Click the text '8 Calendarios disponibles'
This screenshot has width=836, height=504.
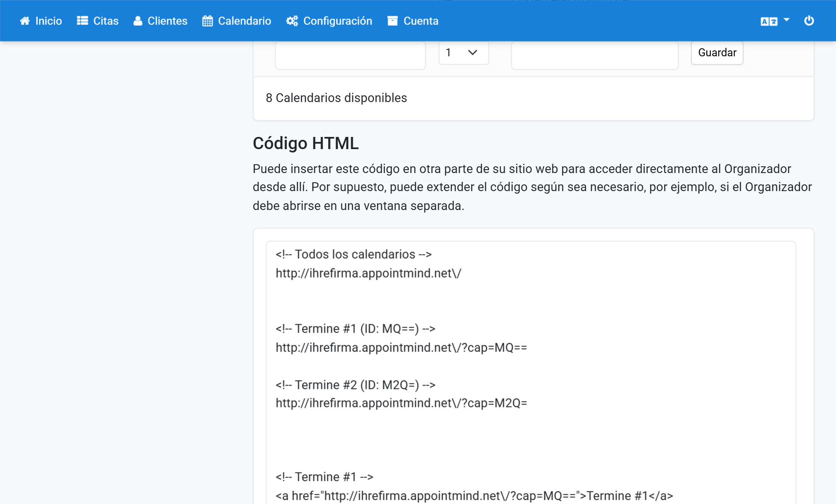coord(337,98)
